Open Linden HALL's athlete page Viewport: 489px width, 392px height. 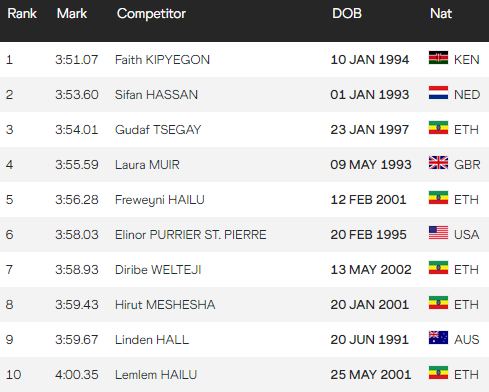[x=152, y=340]
